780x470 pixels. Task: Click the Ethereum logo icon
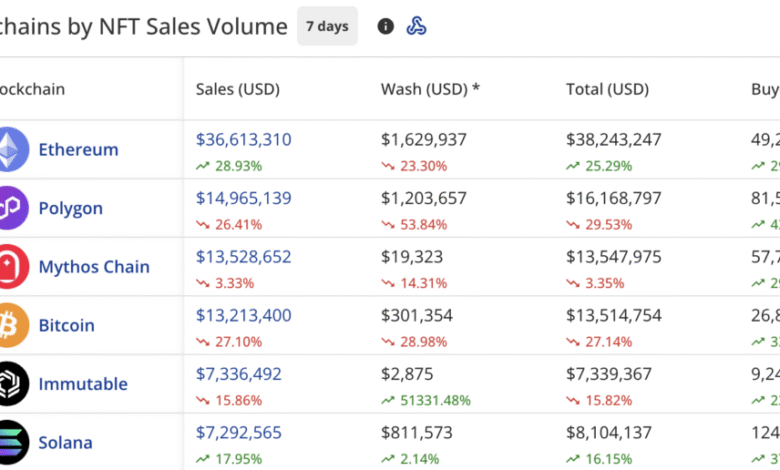tap(12, 149)
